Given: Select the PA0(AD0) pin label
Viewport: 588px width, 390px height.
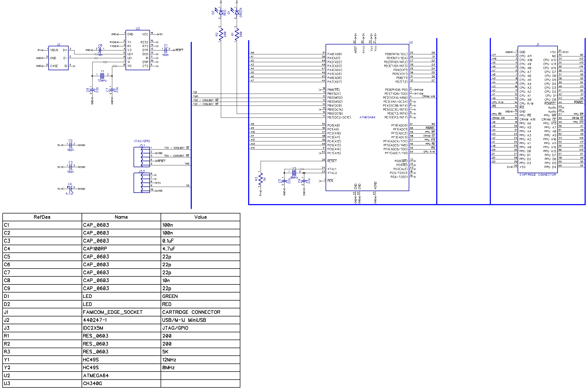Looking at the screenshot, I should click(x=335, y=54).
